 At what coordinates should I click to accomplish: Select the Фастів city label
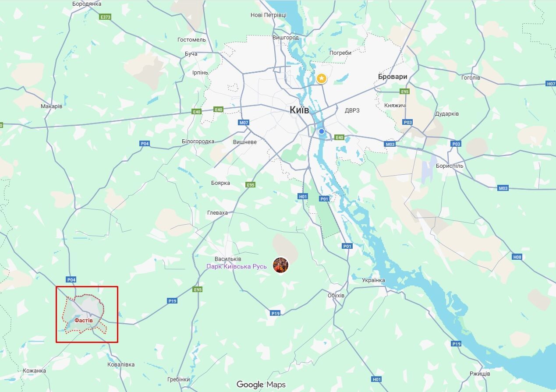[x=83, y=321]
